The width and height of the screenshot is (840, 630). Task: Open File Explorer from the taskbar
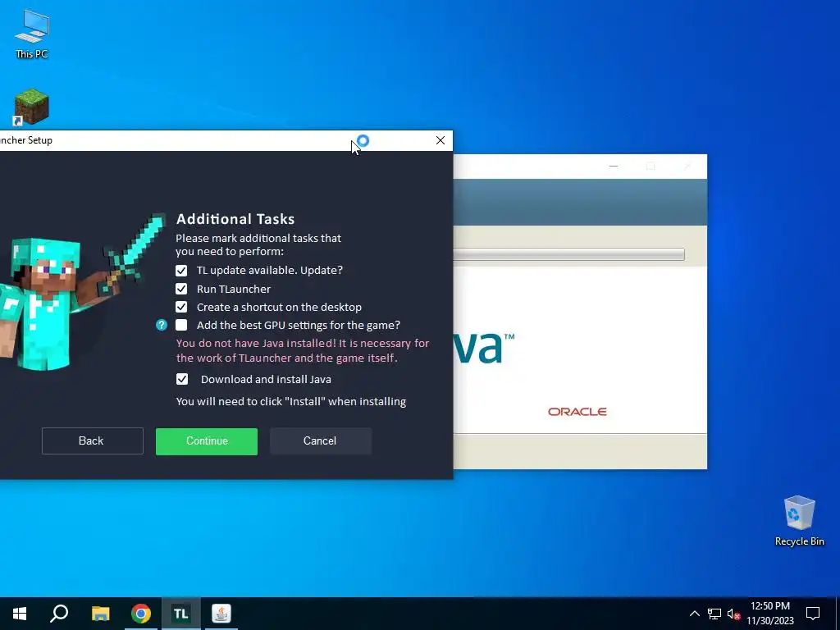pyautogui.click(x=100, y=614)
